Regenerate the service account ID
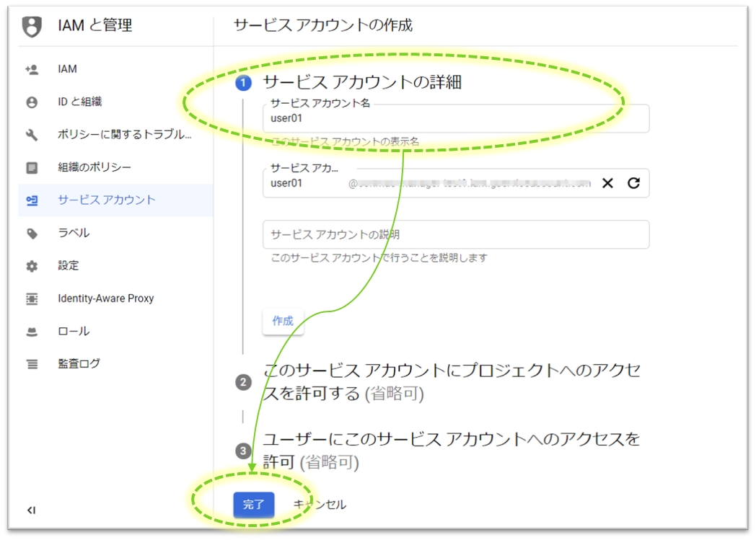This screenshot has height=540, width=756. 633,183
